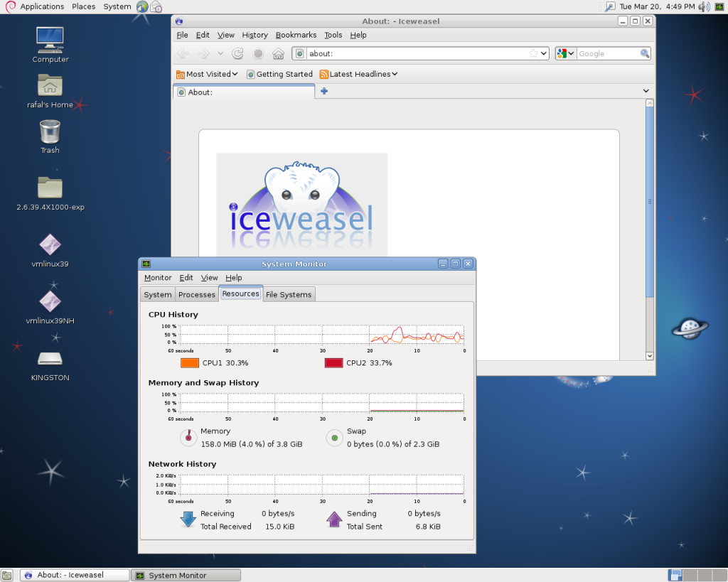The height and width of the screenshot is (582, 728).
Task: Pick the Sending purple arrow color button
Action: coord(334,519)
